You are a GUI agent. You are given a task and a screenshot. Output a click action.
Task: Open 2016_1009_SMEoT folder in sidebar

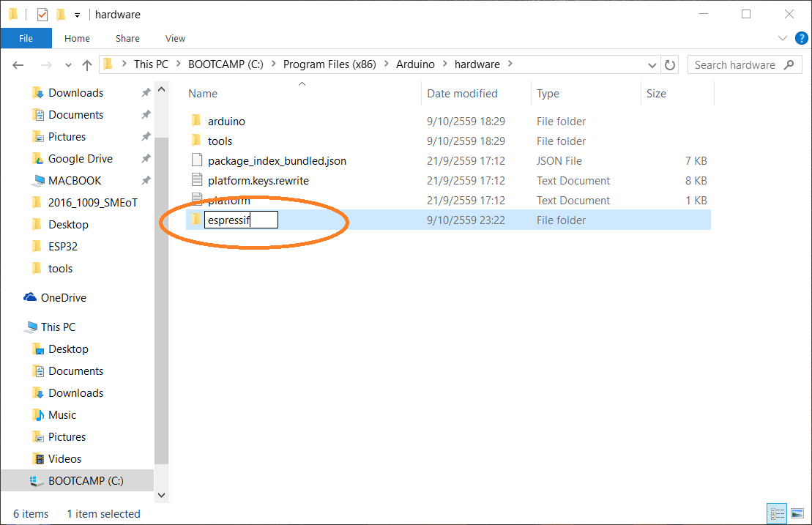click(x=93, y=203)
